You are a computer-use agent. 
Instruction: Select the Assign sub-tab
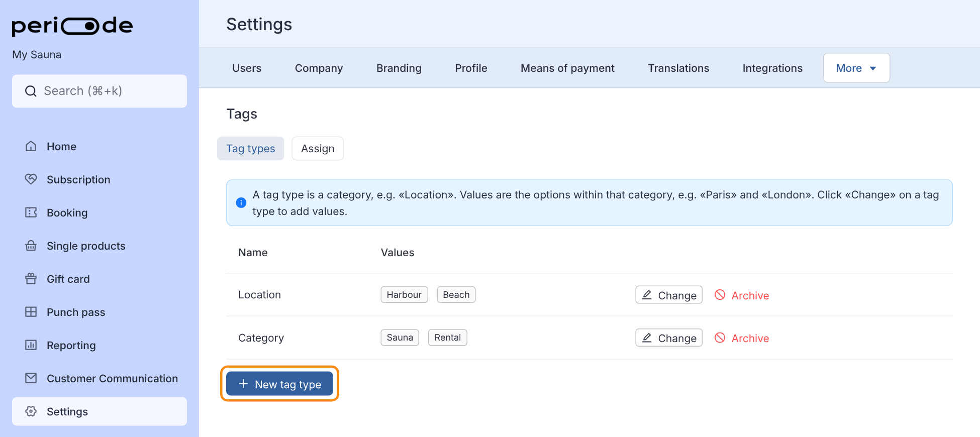pyautogui.click(x=318, y=149)
